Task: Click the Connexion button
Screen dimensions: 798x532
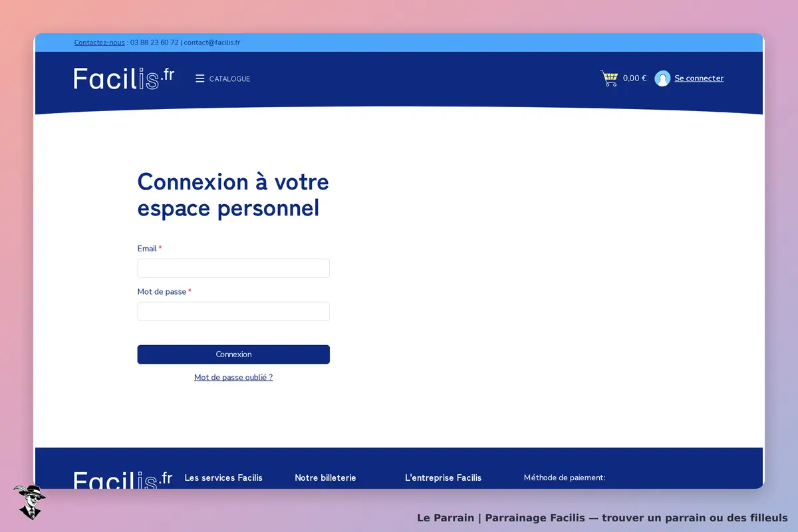Action: pos(233,354)
